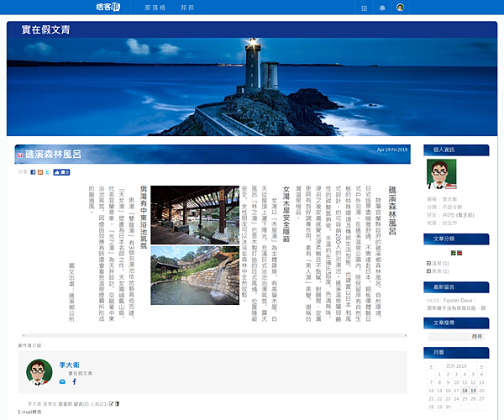Click the 文章分類 sidebar header
Screen dimensions: 504x420
[x=456, y=239]
